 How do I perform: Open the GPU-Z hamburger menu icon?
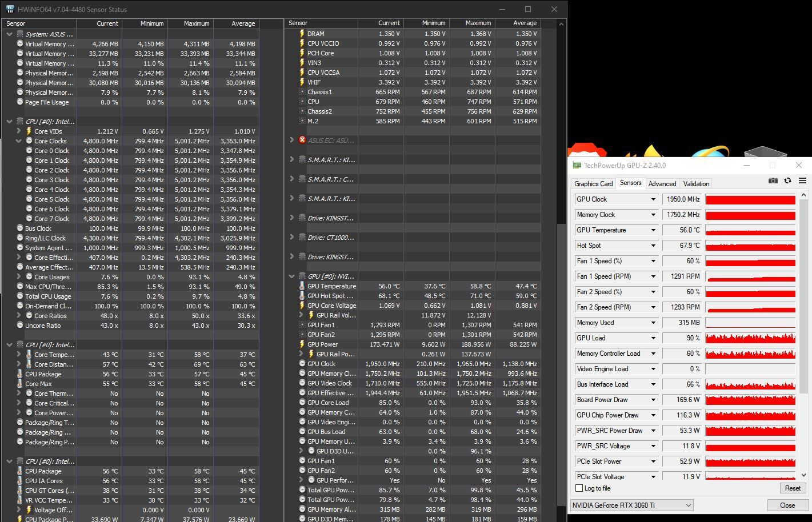802,180
